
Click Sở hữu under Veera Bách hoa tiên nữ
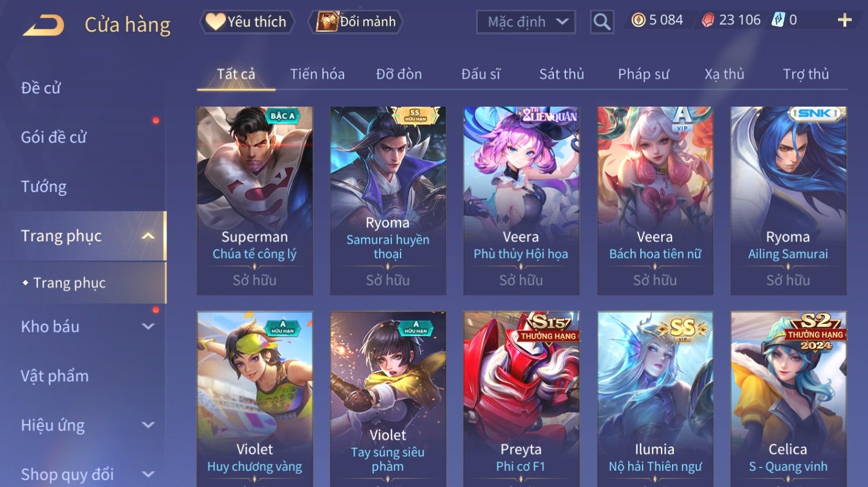point(655,280)
